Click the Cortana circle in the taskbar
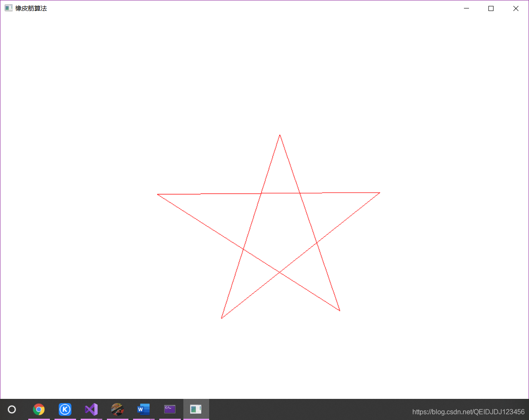The height and width of the screenshot is (420, 529). [12, 409]
